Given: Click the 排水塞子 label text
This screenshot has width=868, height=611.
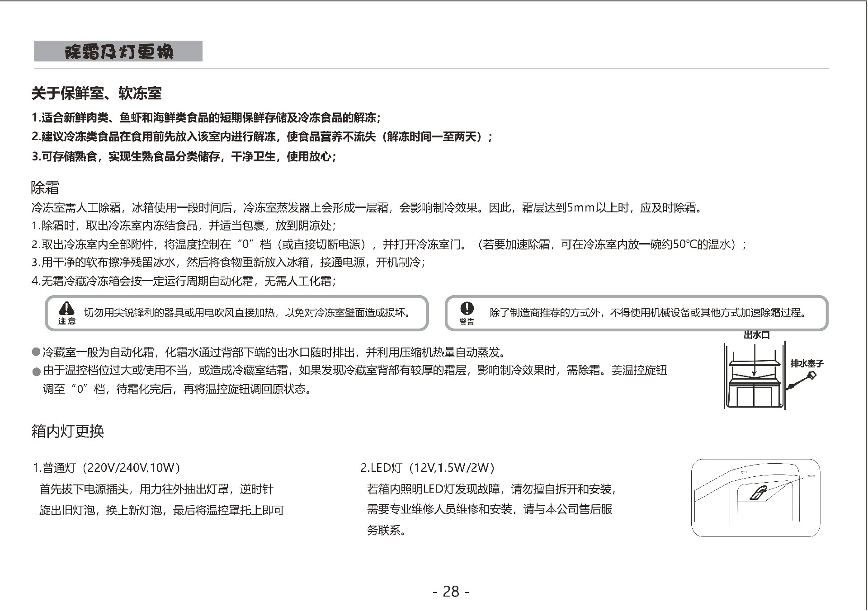Looking at the screenshot, I should tap(807, 363).
